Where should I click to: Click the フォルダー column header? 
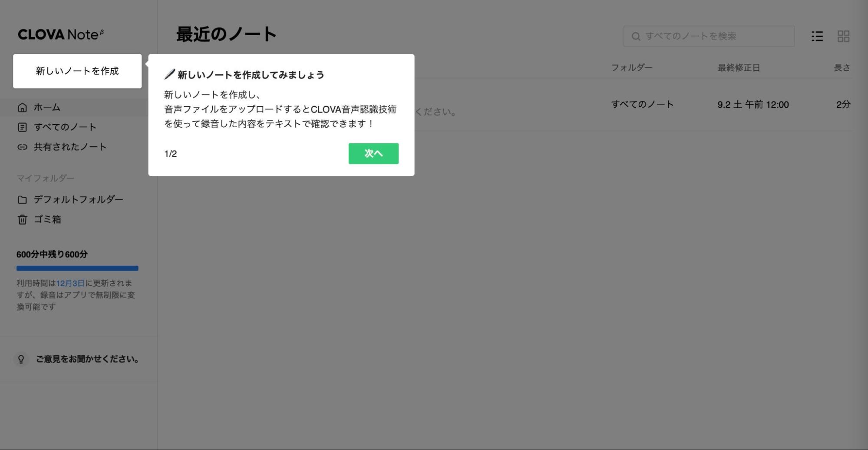tap(631, 67)
